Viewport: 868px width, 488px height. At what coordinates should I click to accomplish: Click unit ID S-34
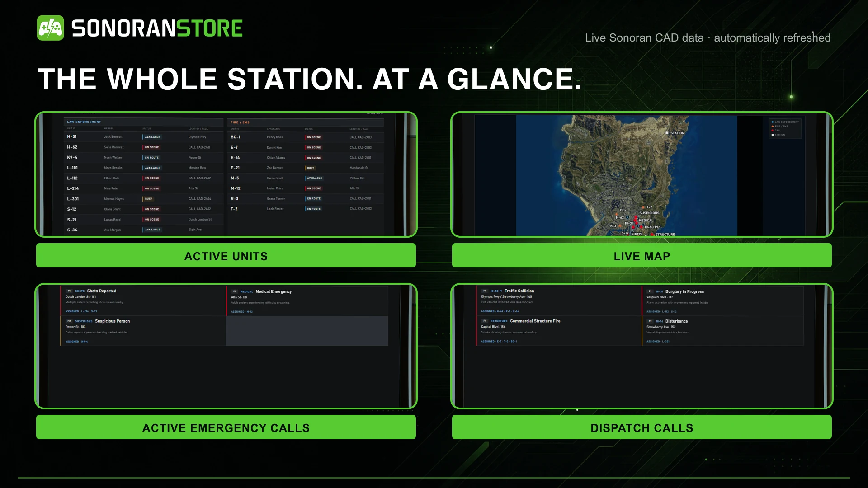point(72,230)
